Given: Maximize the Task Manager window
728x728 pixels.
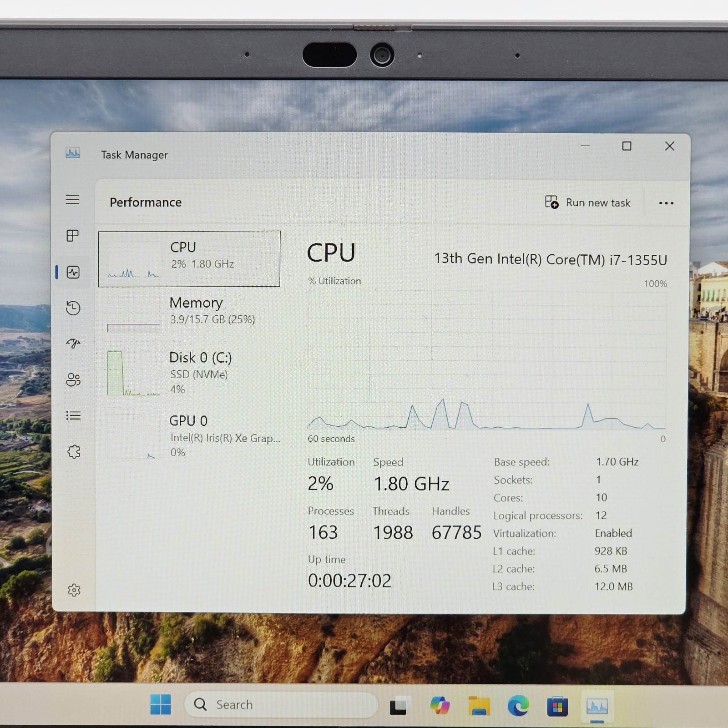Looking at the screenshot, I should (627, 146).
